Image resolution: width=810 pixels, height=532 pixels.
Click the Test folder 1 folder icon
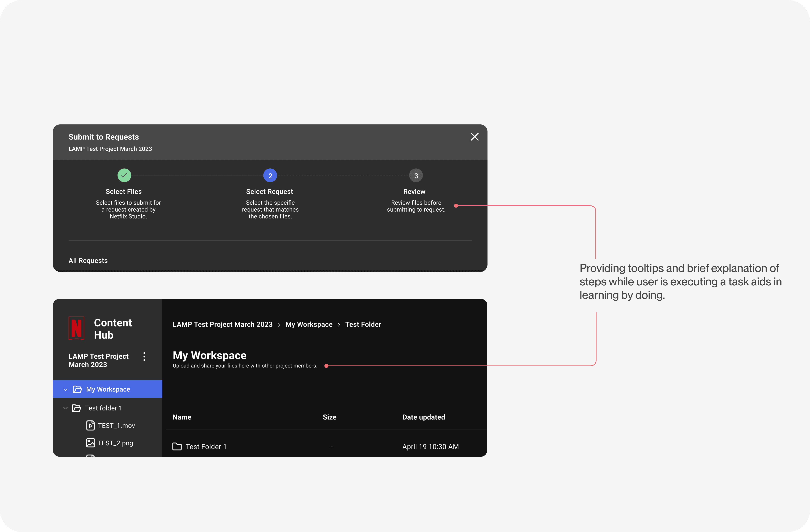point(76,408)
